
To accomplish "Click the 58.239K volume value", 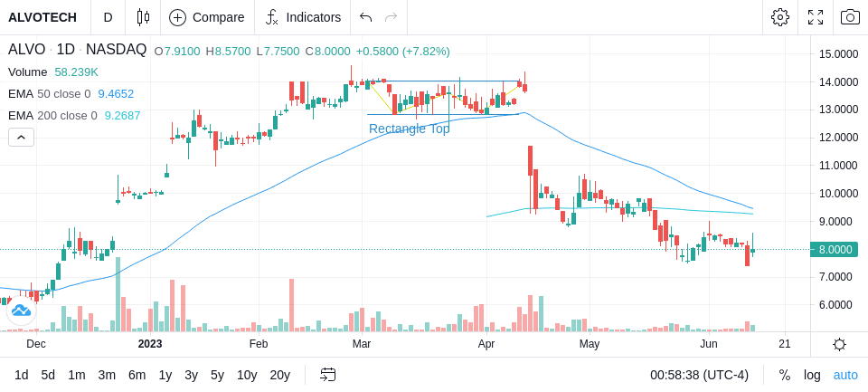I will [x=76, y=72].
